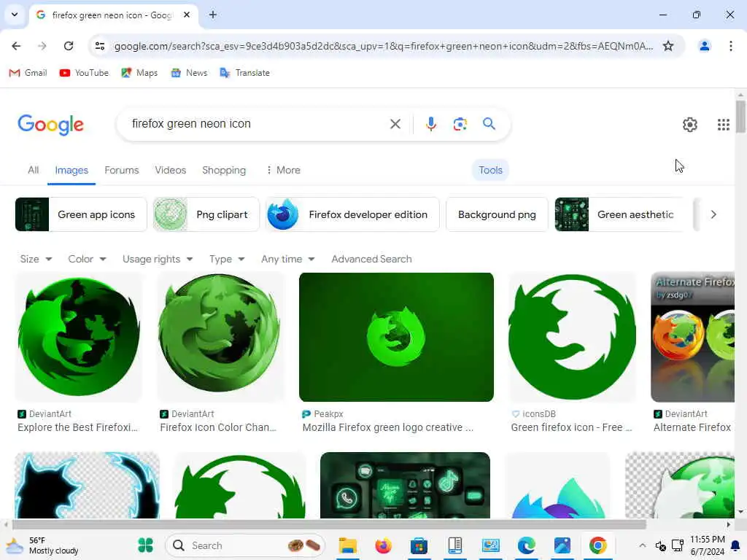Open Firefox Icon Color Chan result thumbnail
Viewport: 747px width, 560px height.
click(x=219, y=337)
